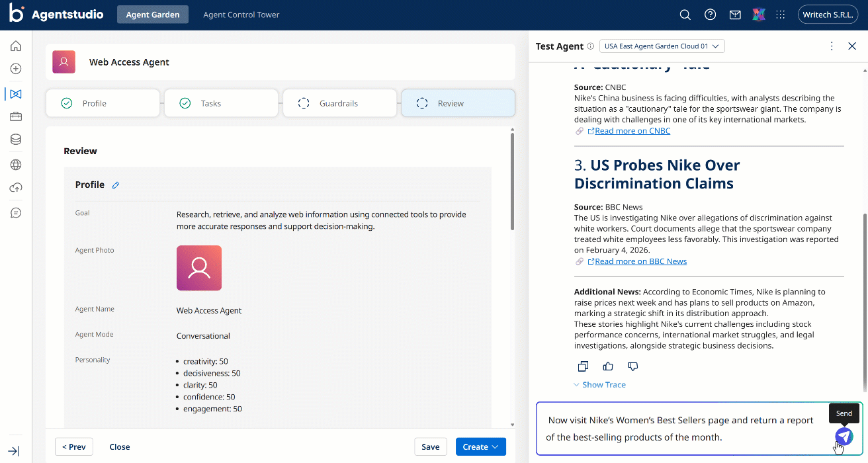Open Test Agent three-dot options menu
Image resolution: width=868 pixels, height=463 pixels.
[832, 46]
